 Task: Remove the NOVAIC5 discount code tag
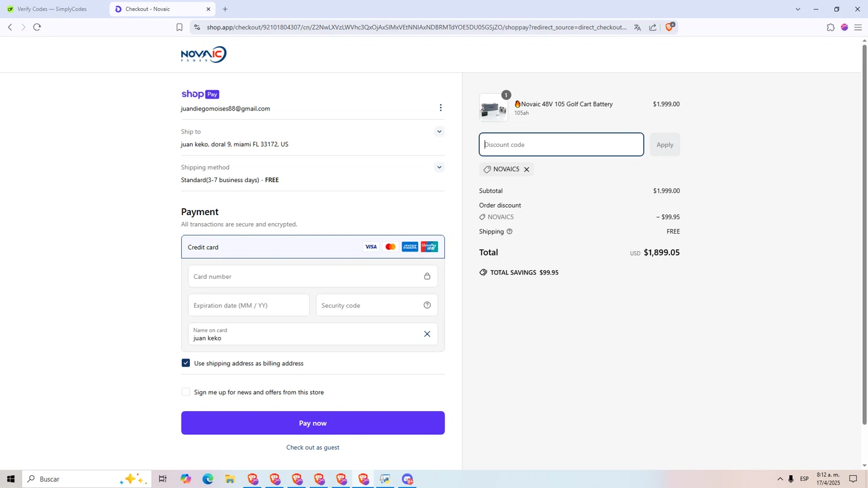click(527, 169)
